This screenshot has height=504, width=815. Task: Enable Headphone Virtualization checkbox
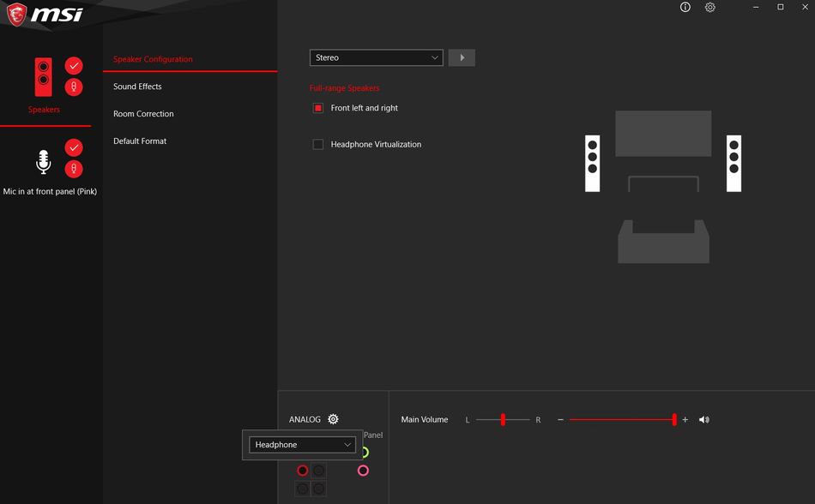point(318,145)
